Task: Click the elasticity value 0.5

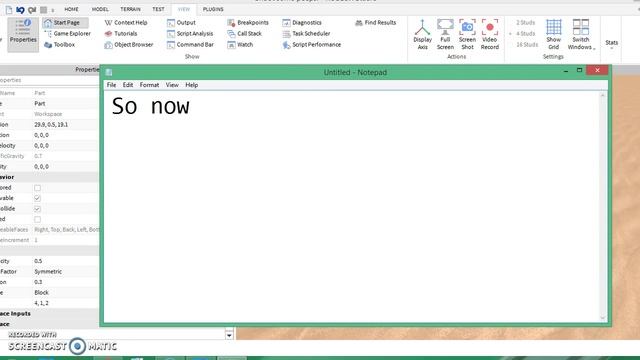Action: point(38,261)
